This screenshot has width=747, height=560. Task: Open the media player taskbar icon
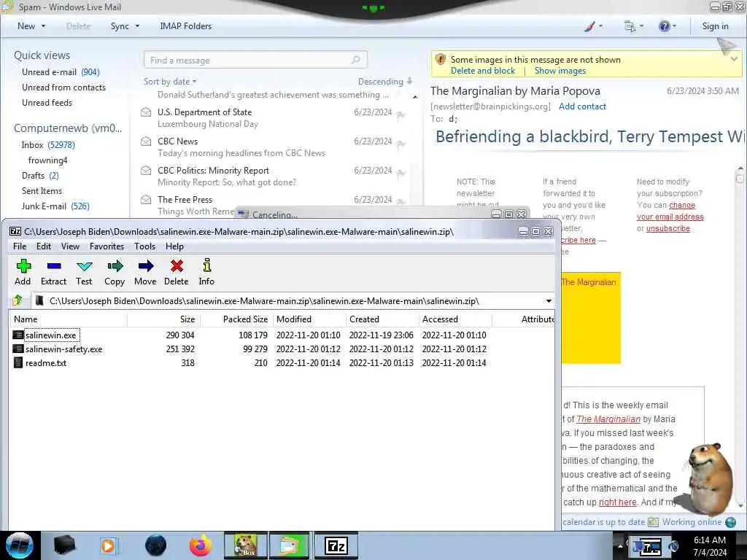(x=108, y=545)
